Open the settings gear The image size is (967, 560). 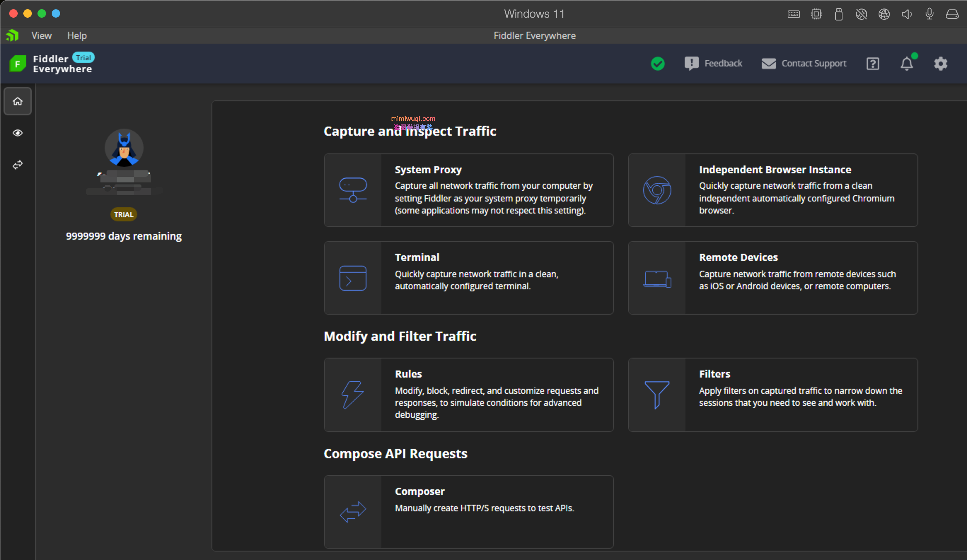(940, 64)
